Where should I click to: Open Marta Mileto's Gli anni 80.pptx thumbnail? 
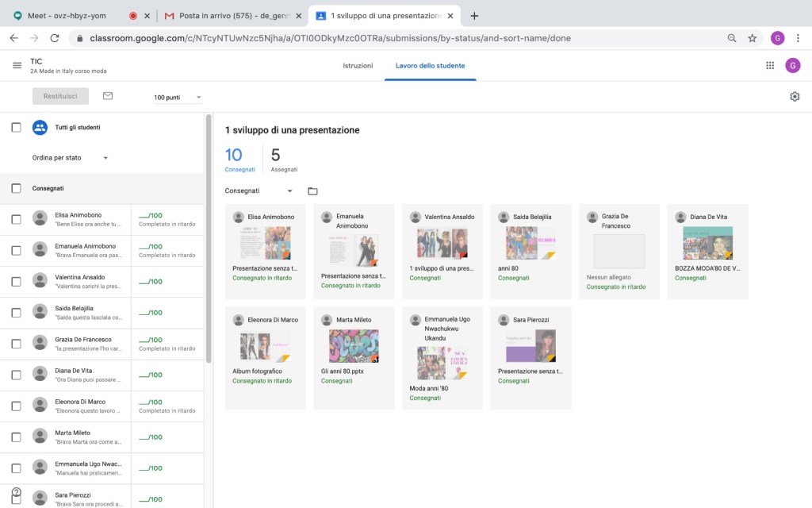coord(354,346)
